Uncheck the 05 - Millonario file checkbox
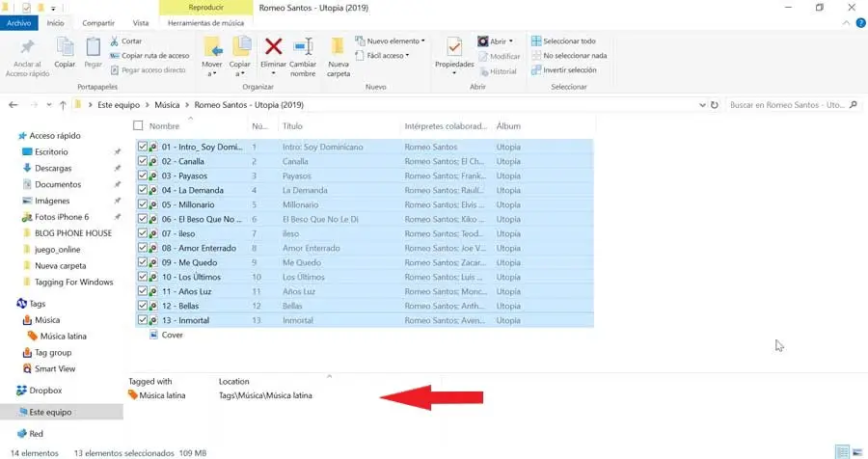The image size is (868, 459). [143, 204]
